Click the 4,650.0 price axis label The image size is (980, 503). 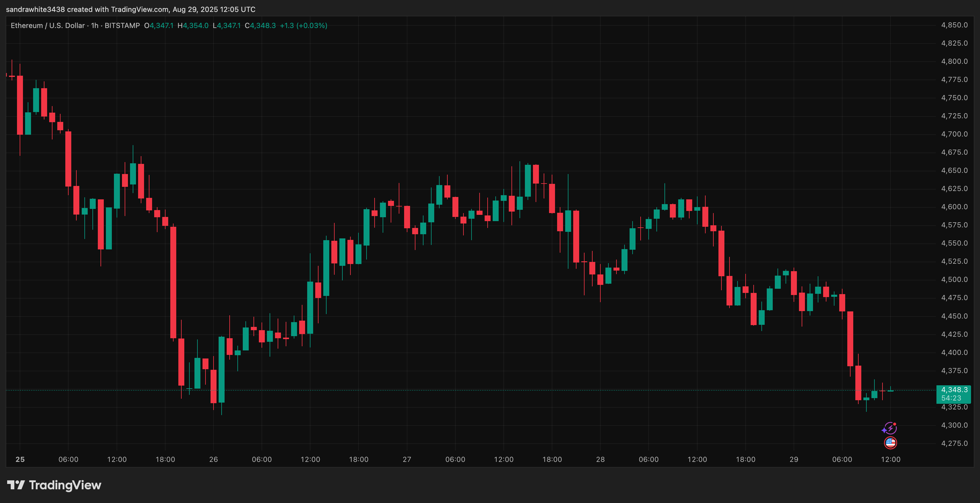(954, 170)
